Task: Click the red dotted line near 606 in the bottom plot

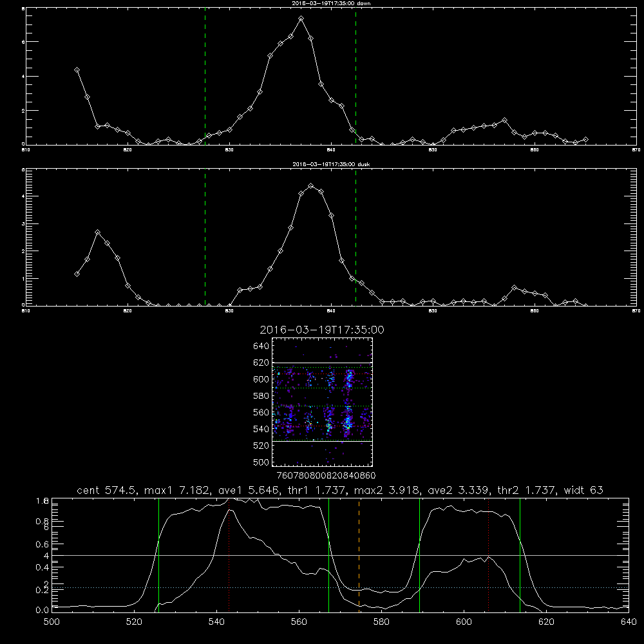Action: click(x=488, y=555)
